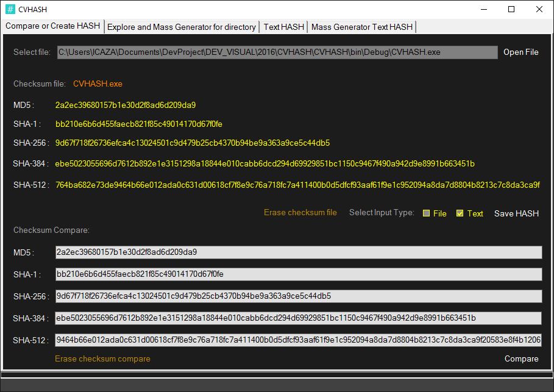
Task: Click the SHA-1 compare input field
Action: pos(299,274)
